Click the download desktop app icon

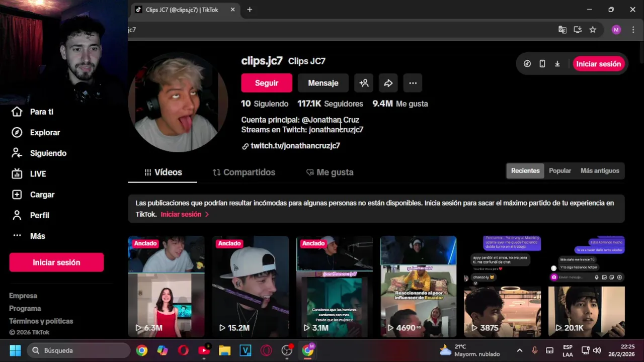[x=557, y=64]
